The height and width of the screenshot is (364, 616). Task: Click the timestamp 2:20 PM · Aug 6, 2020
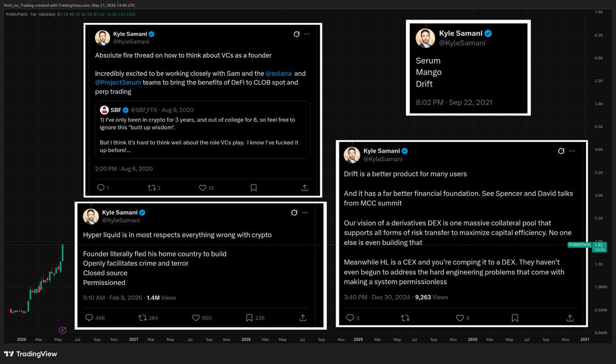(124, 169)
